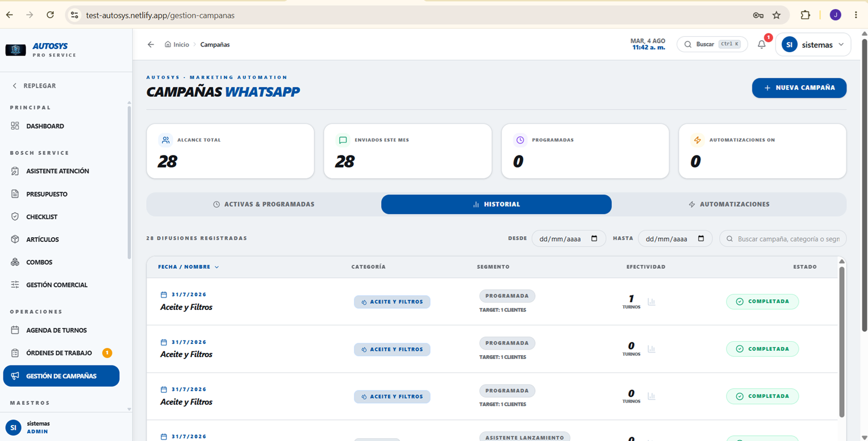Open the Buscar search box
Viewport: 868px width, 441px height.
coord(712,44)
